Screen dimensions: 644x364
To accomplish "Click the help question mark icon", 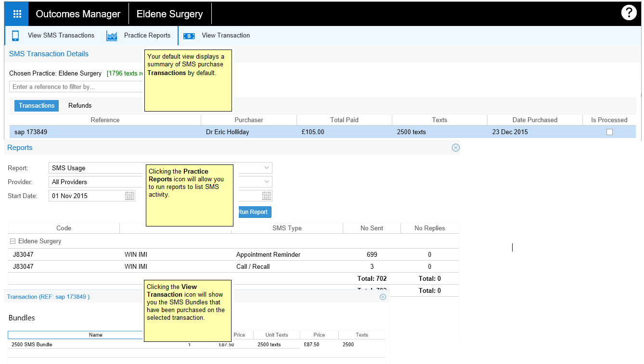I will [629, 13].
